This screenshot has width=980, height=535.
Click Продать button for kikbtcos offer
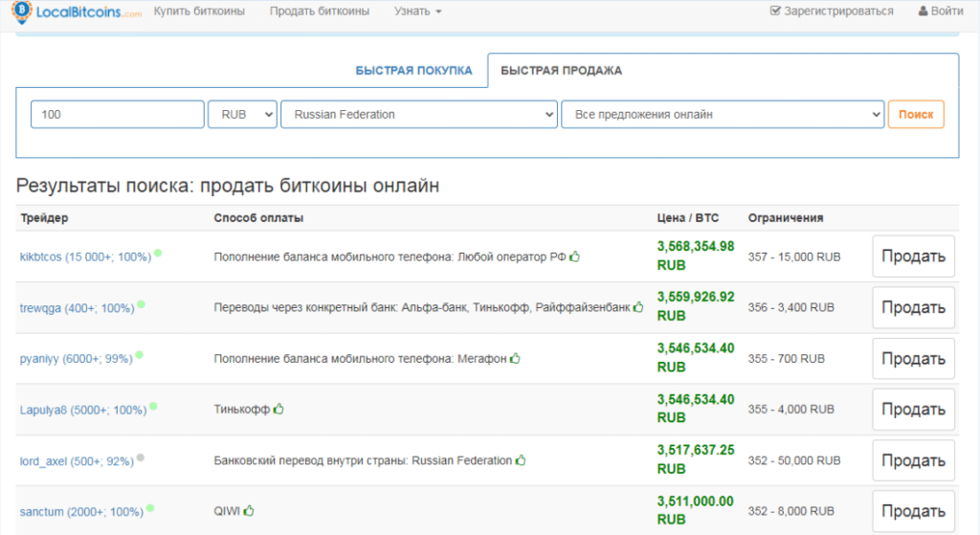tap(913, 256)
